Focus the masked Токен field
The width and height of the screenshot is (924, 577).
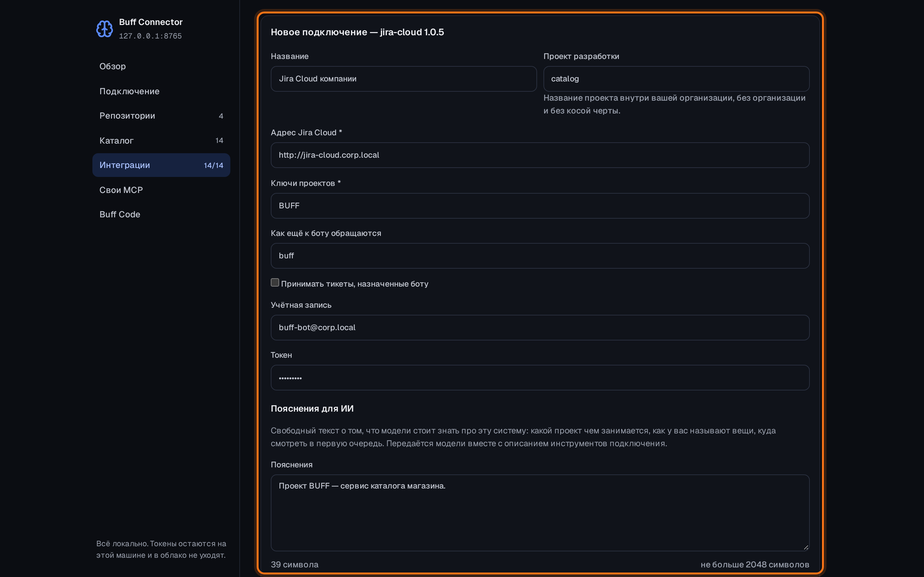click(540, 378)
